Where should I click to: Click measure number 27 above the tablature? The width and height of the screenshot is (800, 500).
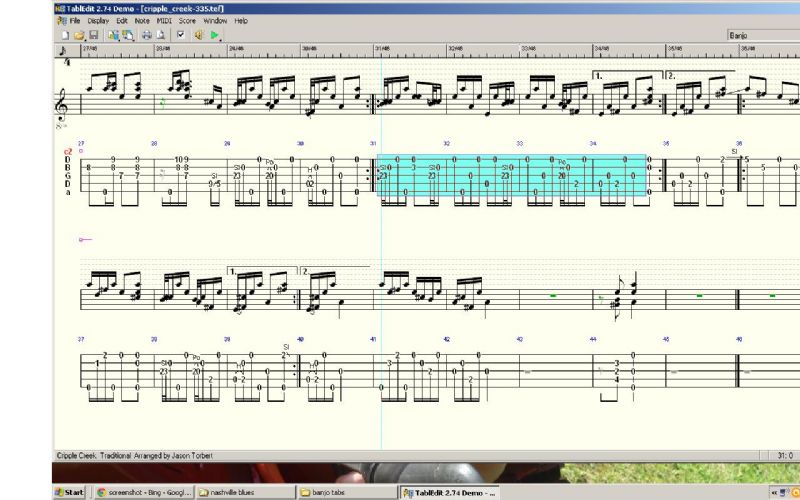pos(81,144)
